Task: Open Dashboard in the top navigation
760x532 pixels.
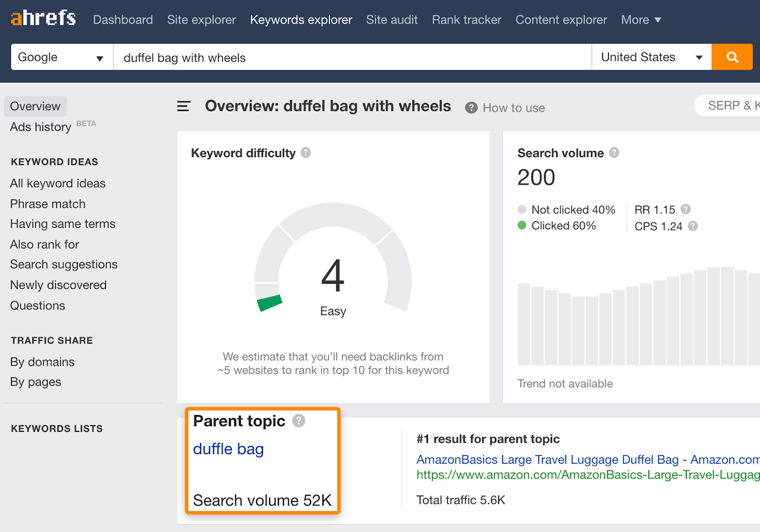Action: 123,20
